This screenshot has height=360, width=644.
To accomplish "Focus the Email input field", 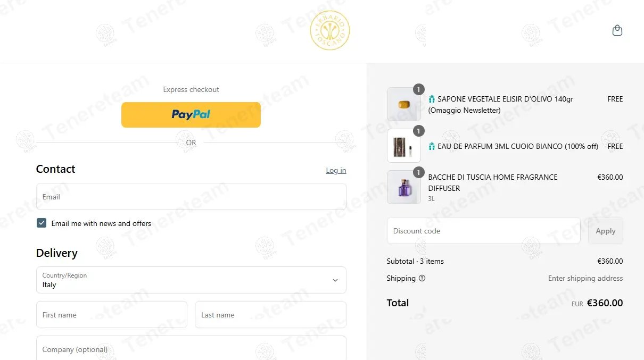I will click(x=191, y=197).
